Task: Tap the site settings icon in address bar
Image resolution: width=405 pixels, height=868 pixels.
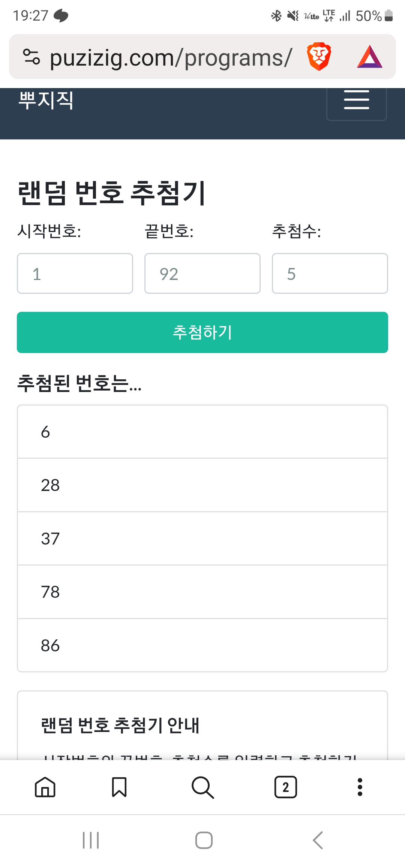Action: (x=31, y=57)
